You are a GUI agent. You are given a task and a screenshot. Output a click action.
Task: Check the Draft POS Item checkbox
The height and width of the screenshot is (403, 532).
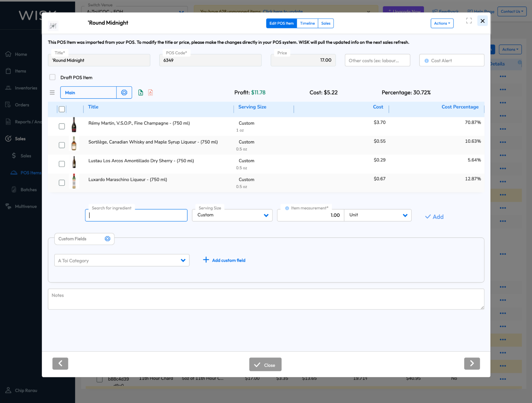tap(52, 77)
